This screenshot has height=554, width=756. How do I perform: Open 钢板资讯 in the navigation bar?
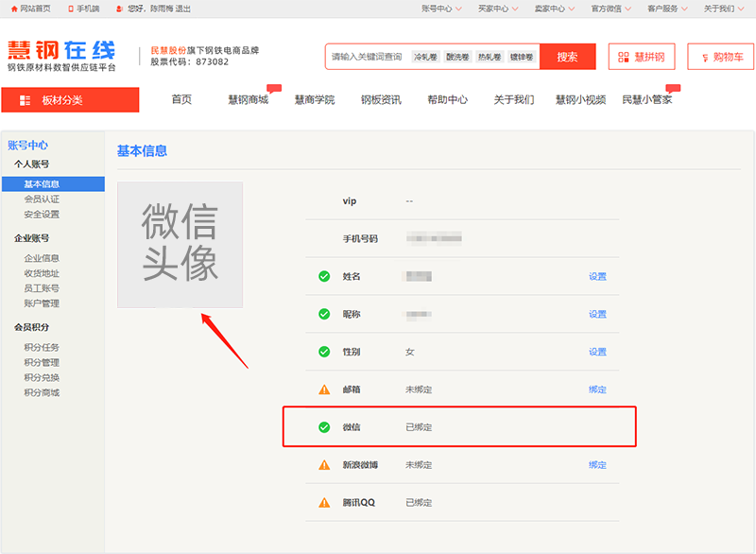point(381,100)
